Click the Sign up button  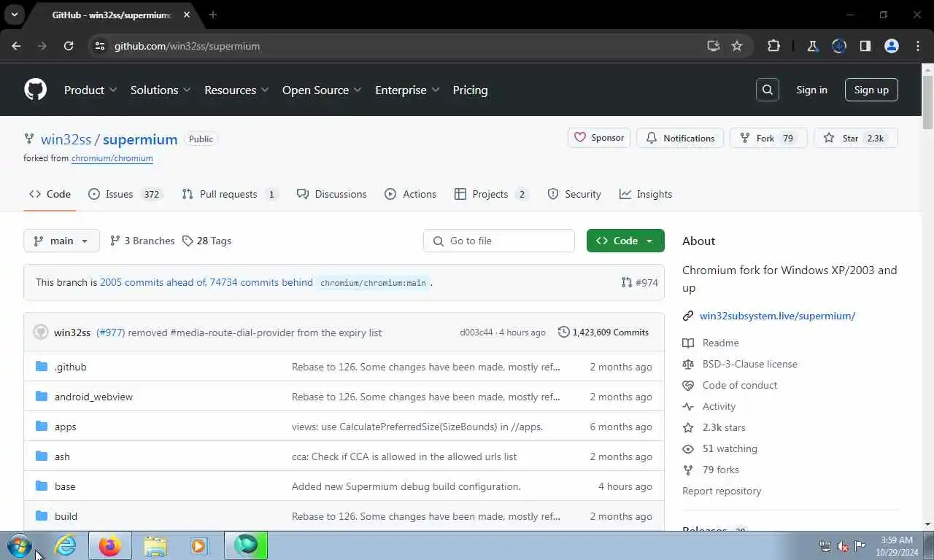(871, 90)
